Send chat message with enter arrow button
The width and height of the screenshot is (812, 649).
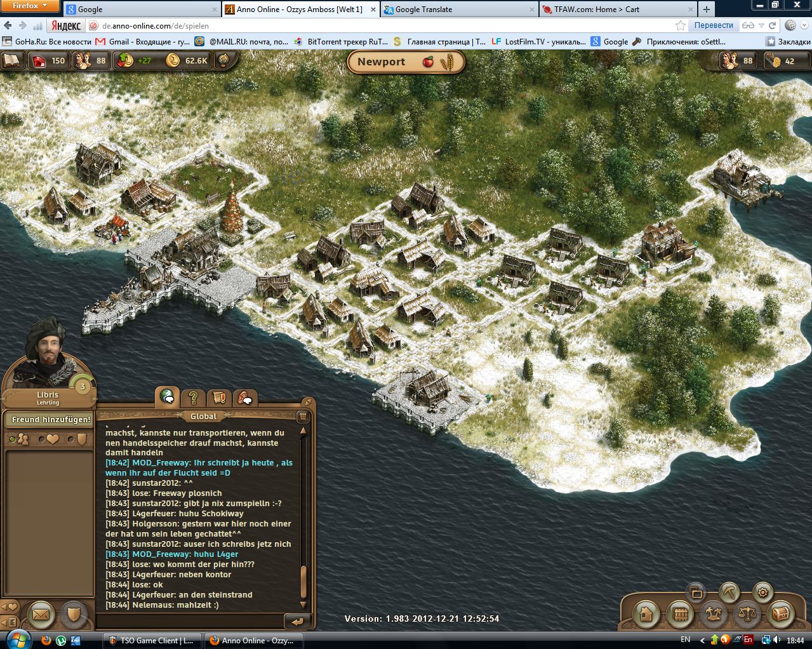pos(296,620)
